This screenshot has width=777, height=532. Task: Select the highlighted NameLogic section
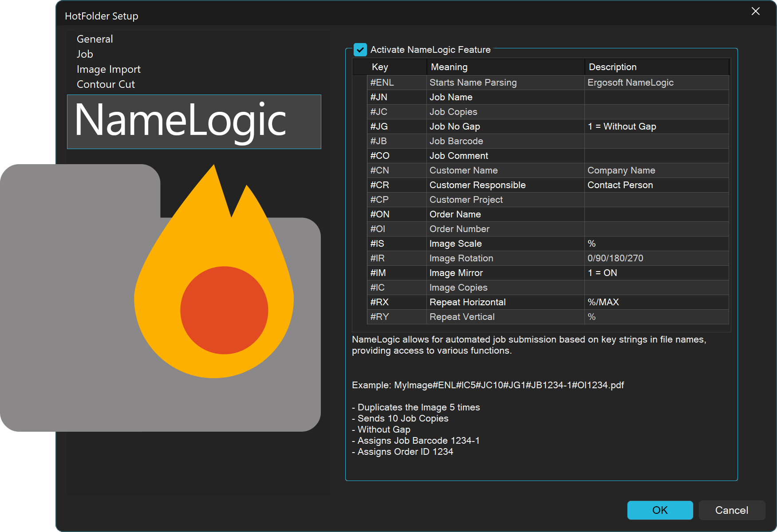point(194,122)
